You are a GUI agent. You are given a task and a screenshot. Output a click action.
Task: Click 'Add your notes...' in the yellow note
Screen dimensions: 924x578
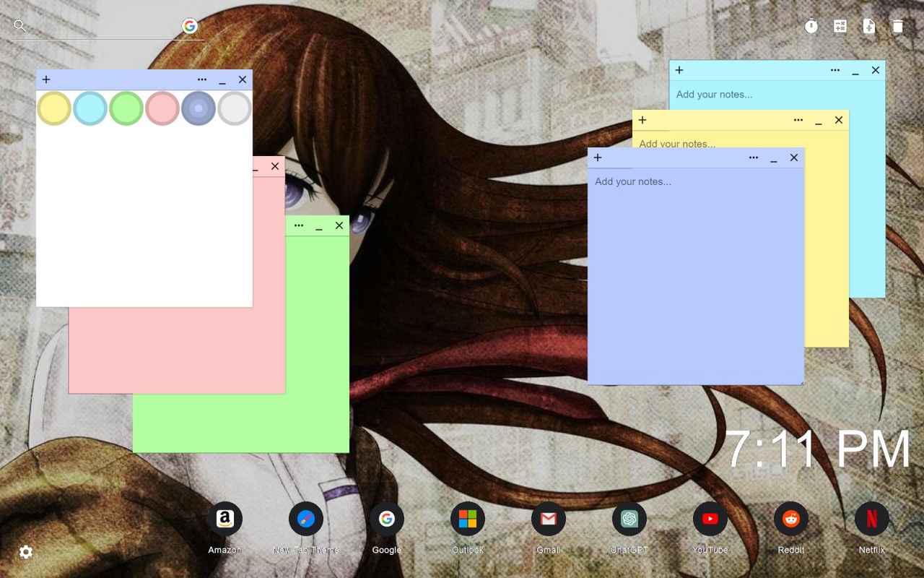coord(677,144)
